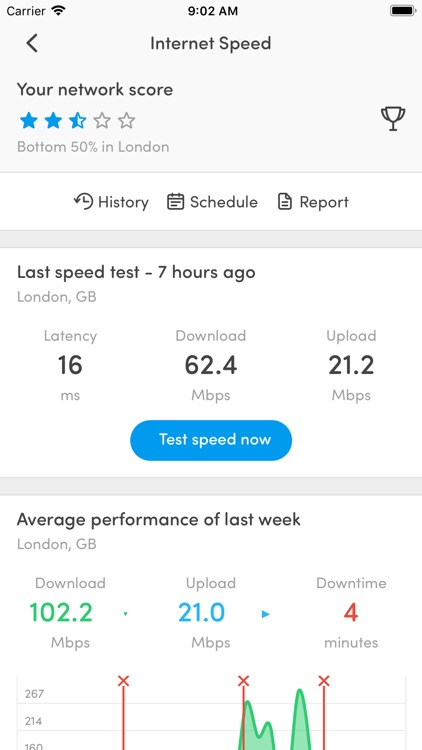This screenshot has width=422, height=750.
Task: Tap the Downtime 4 minutes value
Action: pos(351,613)
